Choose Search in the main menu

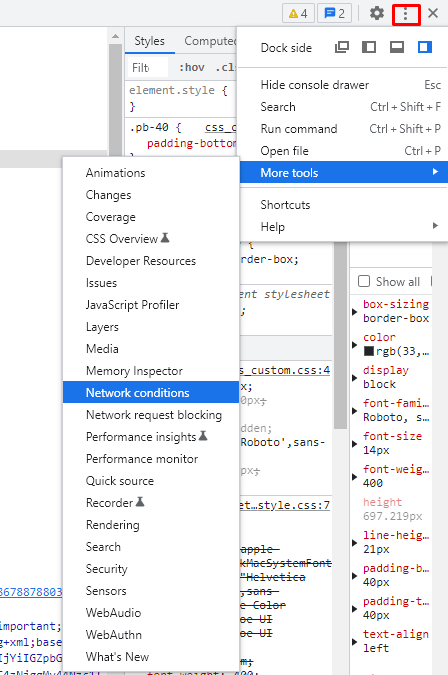point(343,107)
